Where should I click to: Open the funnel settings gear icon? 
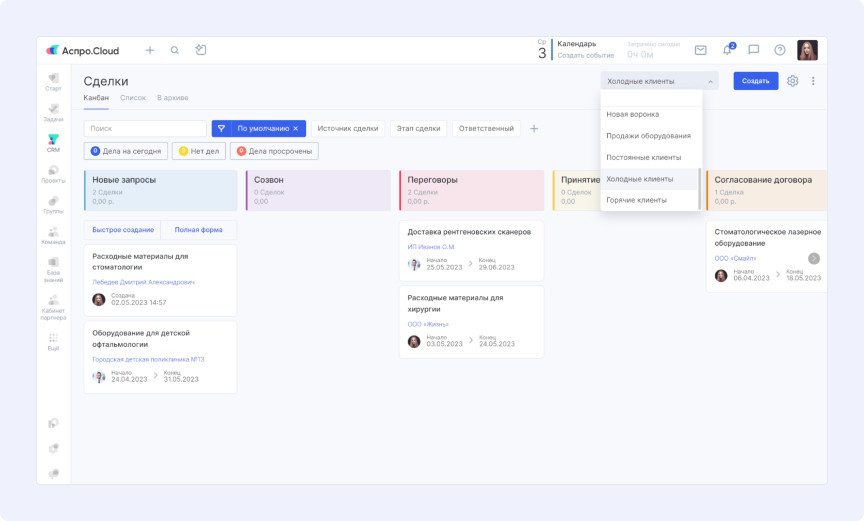792,81
